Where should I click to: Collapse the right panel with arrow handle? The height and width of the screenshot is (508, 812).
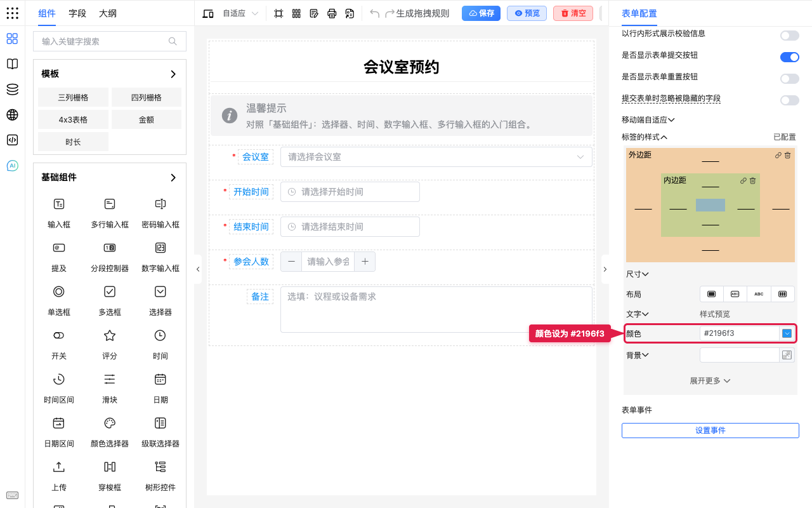point(605,269)
